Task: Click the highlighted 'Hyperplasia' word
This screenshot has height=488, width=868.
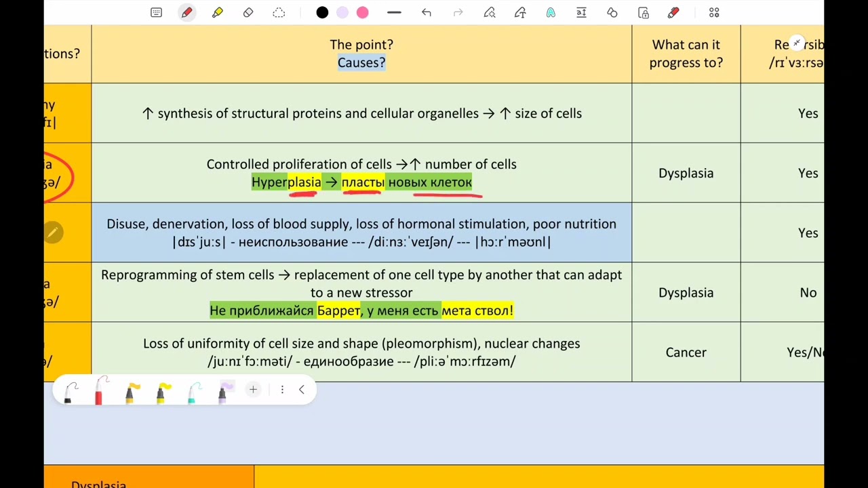Action: tap(286, 182)
